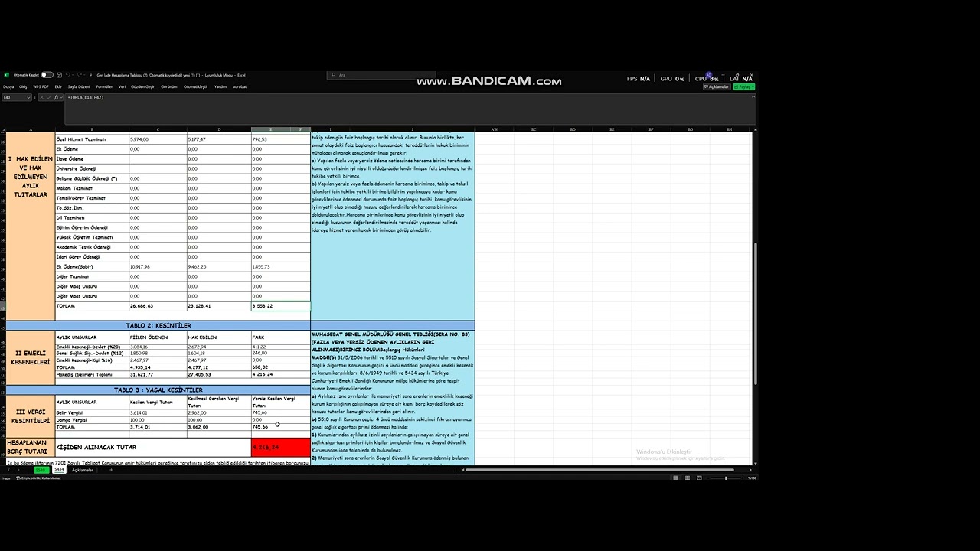Image resolution: width=980 pixels, height=551 pixels.
Task: Open the Ekle ribbon tab
Action: (58, 86)
